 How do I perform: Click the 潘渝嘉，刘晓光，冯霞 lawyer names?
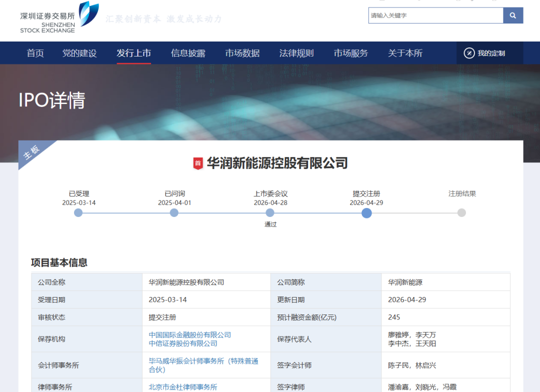click(422, 387)
